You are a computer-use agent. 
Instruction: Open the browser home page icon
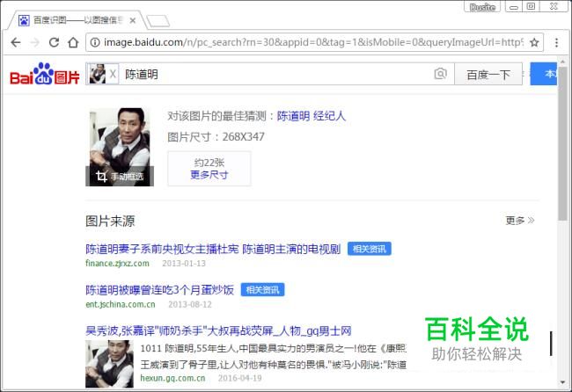coord(73,42)
